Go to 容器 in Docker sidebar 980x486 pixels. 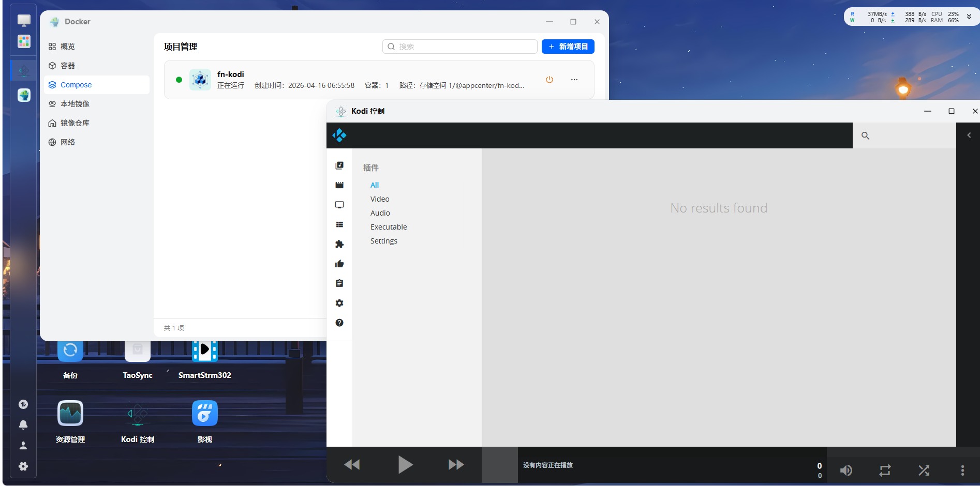(97, 66)
